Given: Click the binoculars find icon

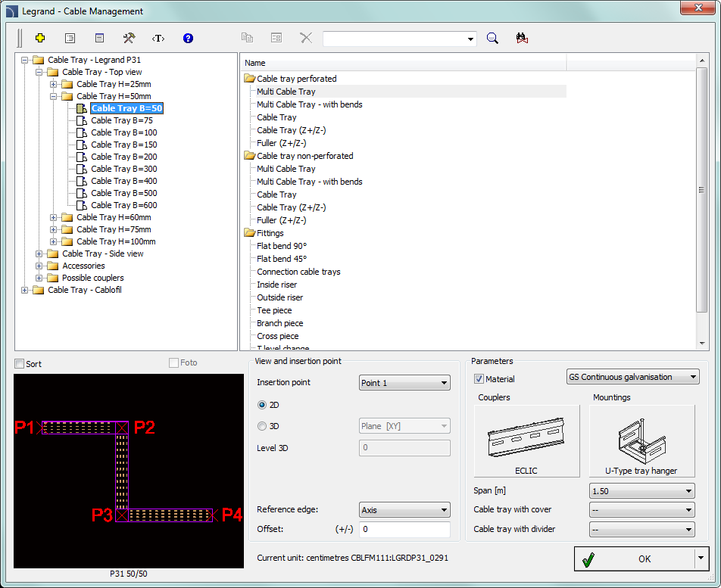Looking at the screenshot, I should [521, 39].
